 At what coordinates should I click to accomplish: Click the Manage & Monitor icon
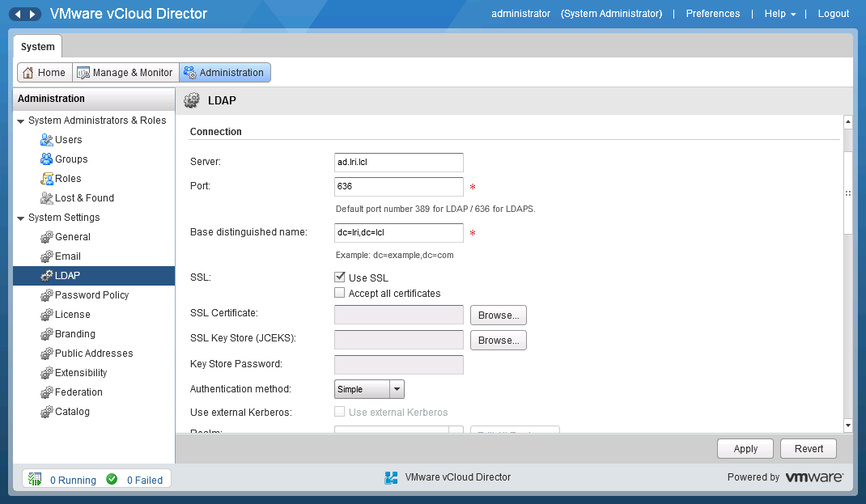tap(83, 72)
